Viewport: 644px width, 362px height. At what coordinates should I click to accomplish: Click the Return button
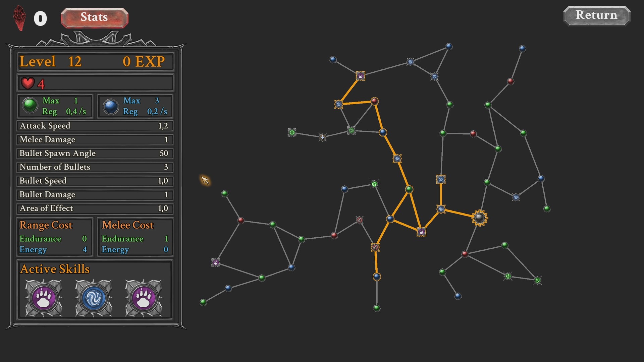coord(596,16)
